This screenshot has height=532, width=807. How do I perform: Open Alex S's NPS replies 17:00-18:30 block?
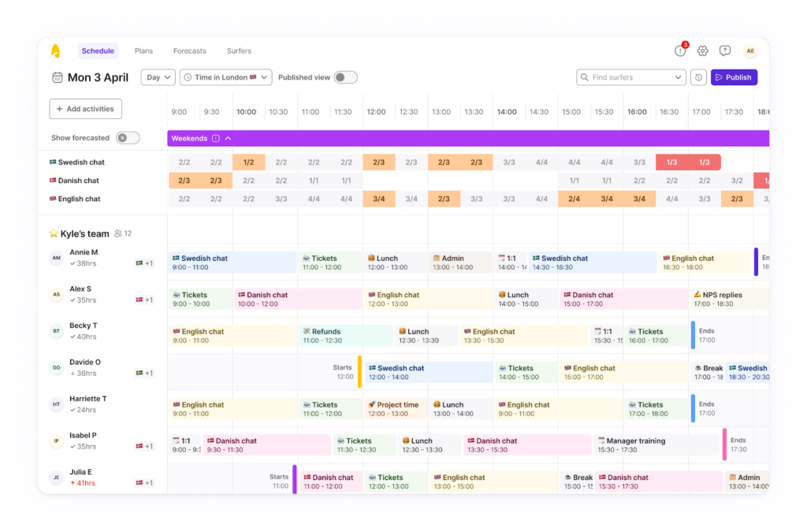[728, 299]
